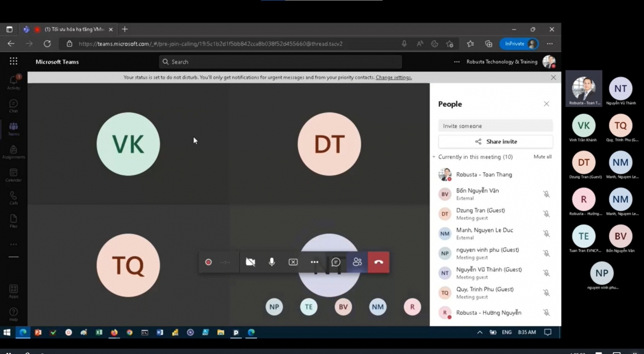Click the TQ participant tile in stage
Viewport: 644px width, 354px height.
128,265
